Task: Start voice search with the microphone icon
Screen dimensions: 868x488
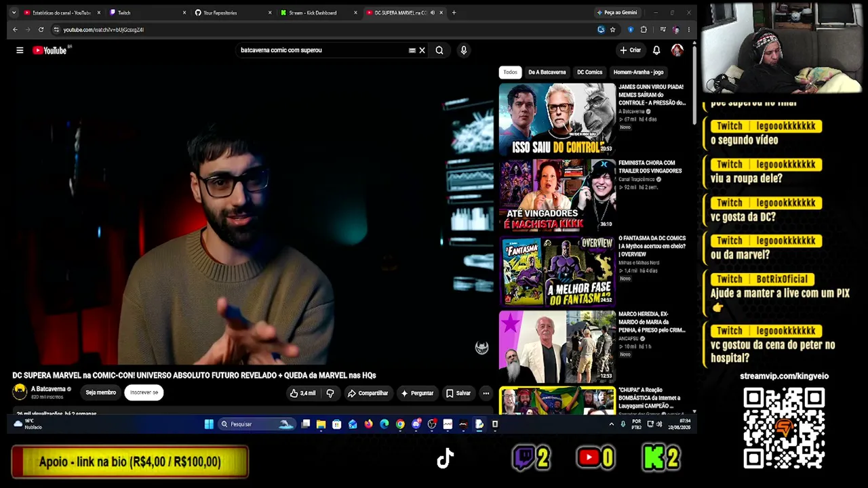Action: (464, 50)
